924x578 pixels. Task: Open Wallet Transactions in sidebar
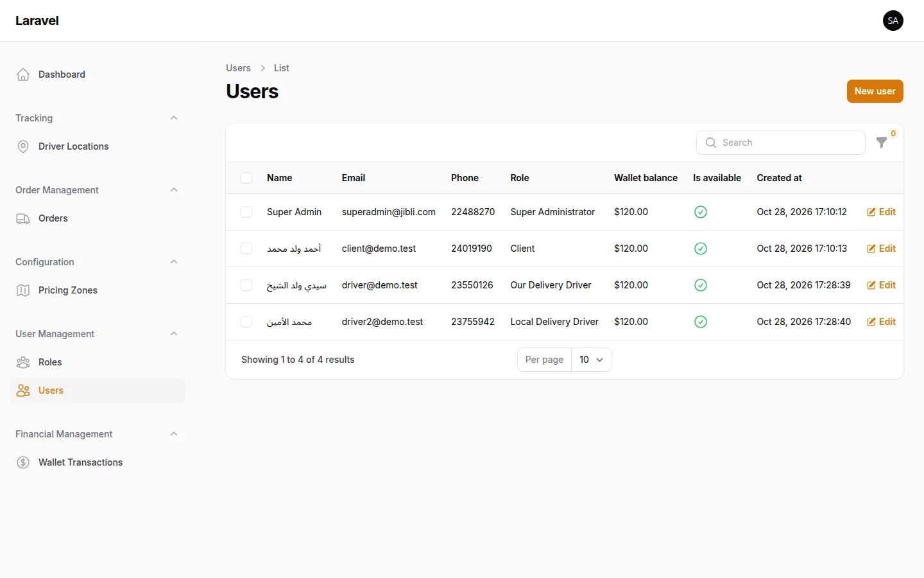(x=98, y=462)
